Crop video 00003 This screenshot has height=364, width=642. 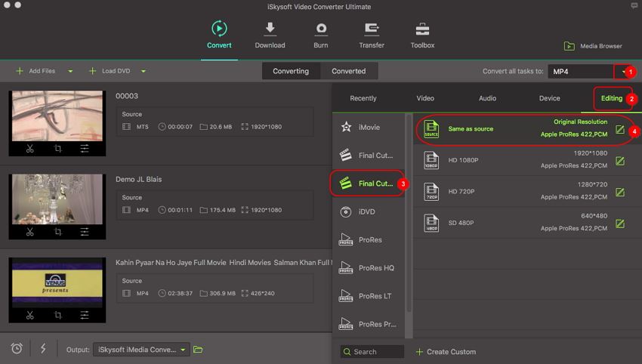tap(57, 149)
